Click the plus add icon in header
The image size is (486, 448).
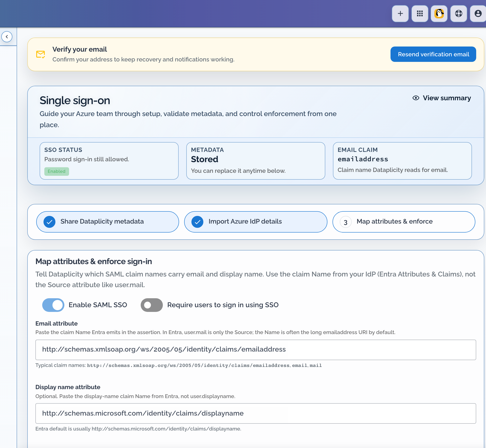(400, 14)
